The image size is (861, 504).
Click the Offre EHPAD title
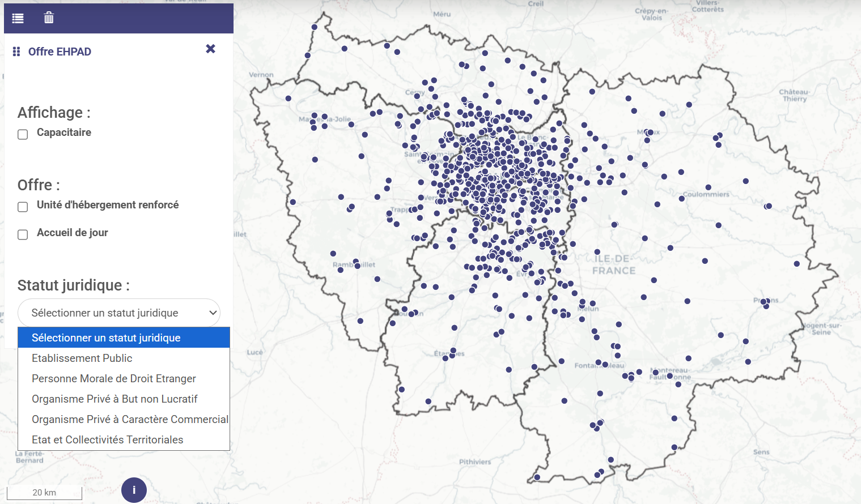(60, 52)
